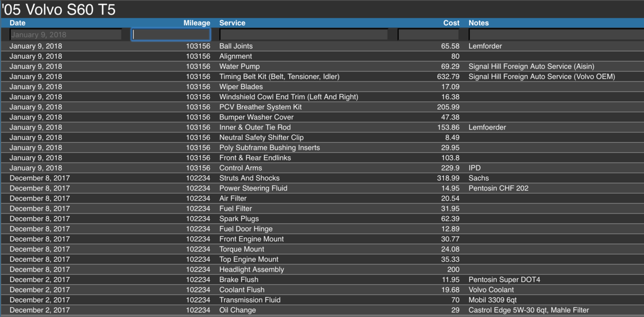Select the Ball Joints service row
The image size is (644, 317).
235,46
